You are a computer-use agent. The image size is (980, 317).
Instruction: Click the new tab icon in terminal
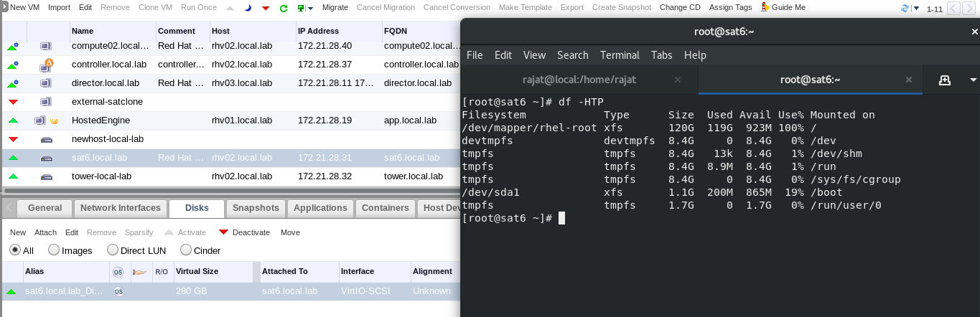945,80
